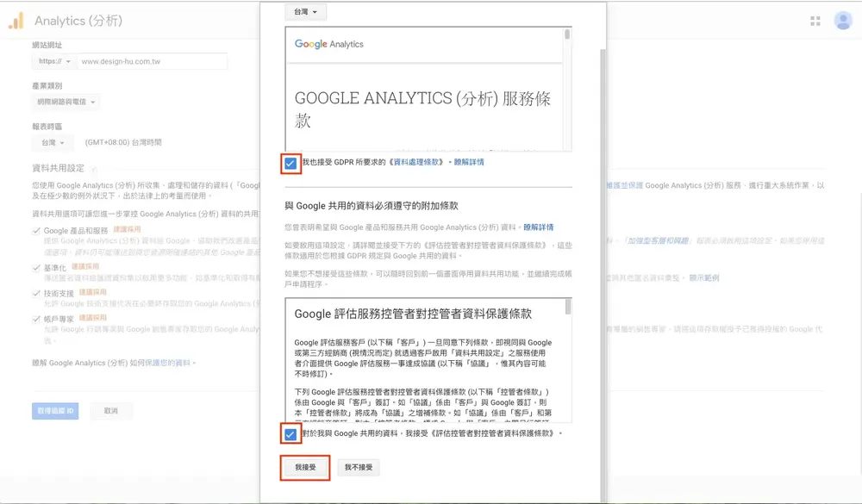Click the Google Analytics logo inside terms frame

click(x=328, y=44)
